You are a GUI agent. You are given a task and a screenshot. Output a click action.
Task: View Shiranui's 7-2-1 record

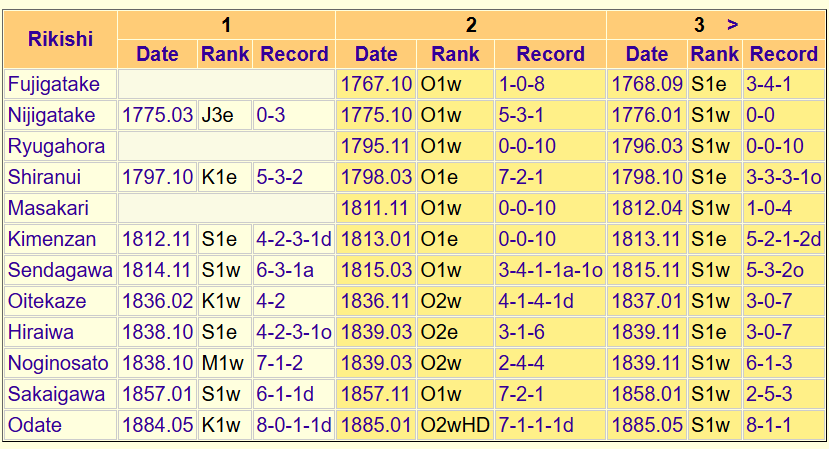point(521,177)
